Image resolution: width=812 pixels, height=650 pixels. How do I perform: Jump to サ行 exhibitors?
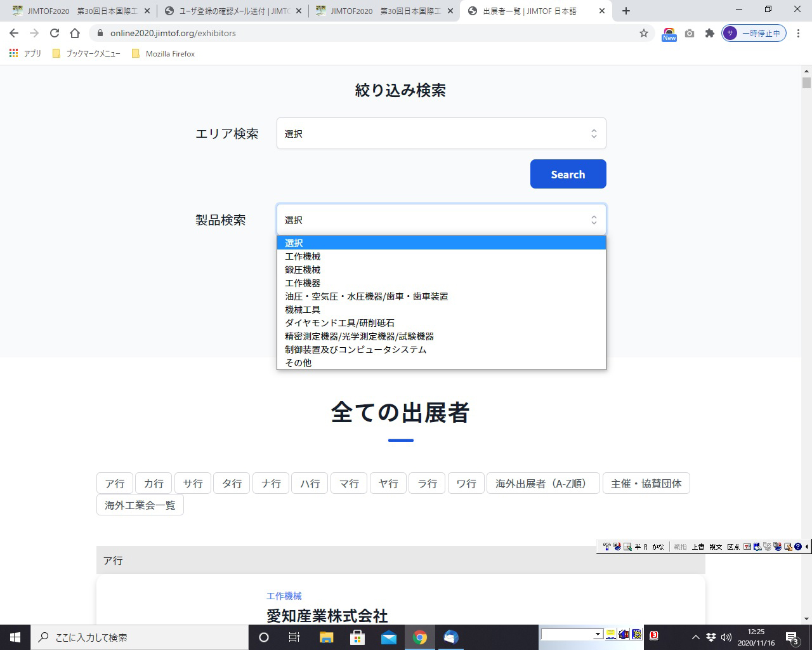[x=193, y=483]
